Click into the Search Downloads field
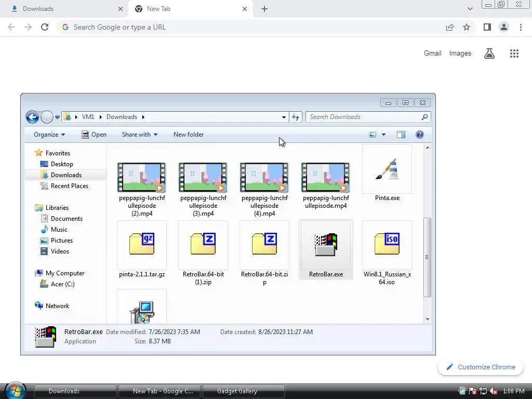532x399 pixels. pos(368,117)
